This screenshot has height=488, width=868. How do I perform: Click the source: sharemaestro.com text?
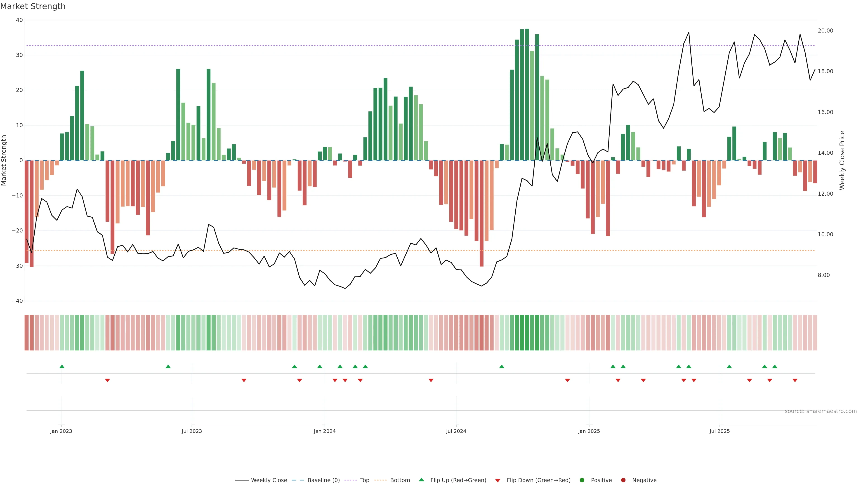[x=821, y=411]
